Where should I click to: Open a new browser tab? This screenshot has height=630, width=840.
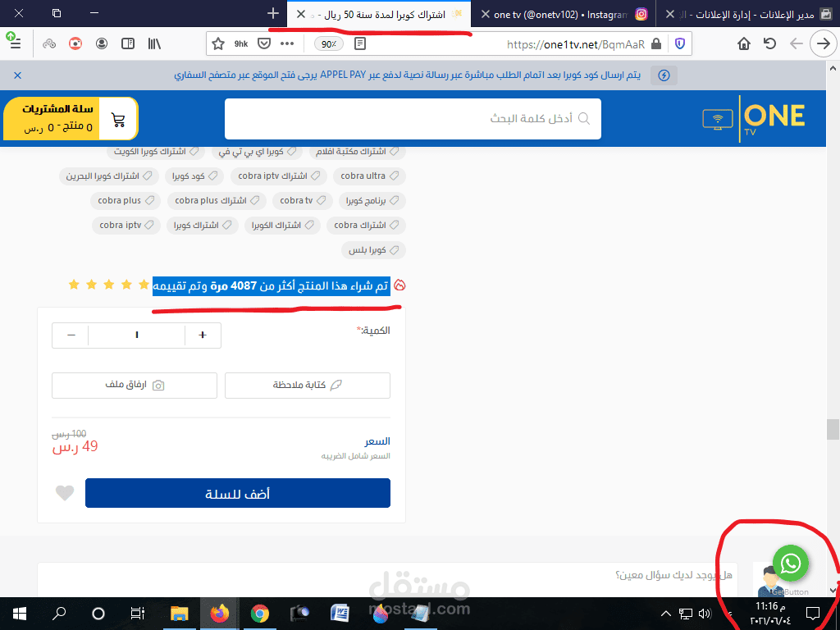click(x=273, y=13)
